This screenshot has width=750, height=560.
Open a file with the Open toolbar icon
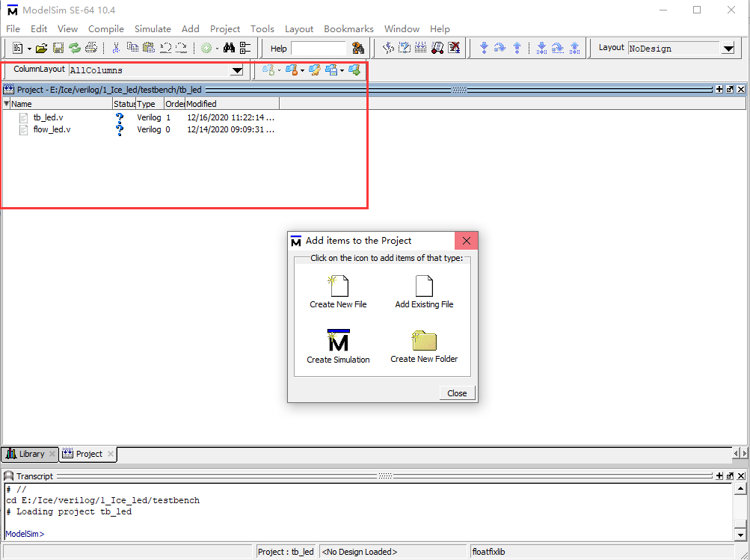(42, 47)
